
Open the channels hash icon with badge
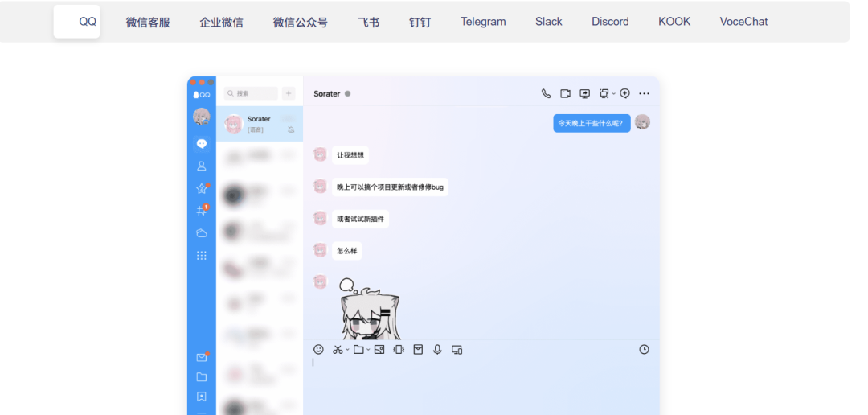point(202,211)
